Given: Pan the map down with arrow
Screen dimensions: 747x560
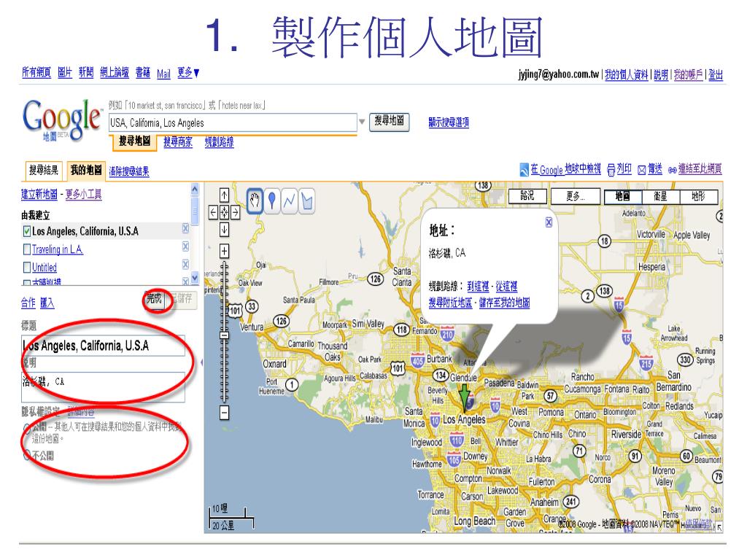Looking at the screenshot, I should (225, 230).
